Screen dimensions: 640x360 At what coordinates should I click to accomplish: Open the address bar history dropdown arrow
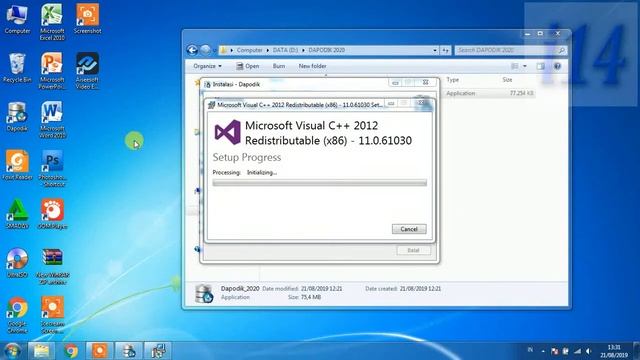tap(435, 50)
